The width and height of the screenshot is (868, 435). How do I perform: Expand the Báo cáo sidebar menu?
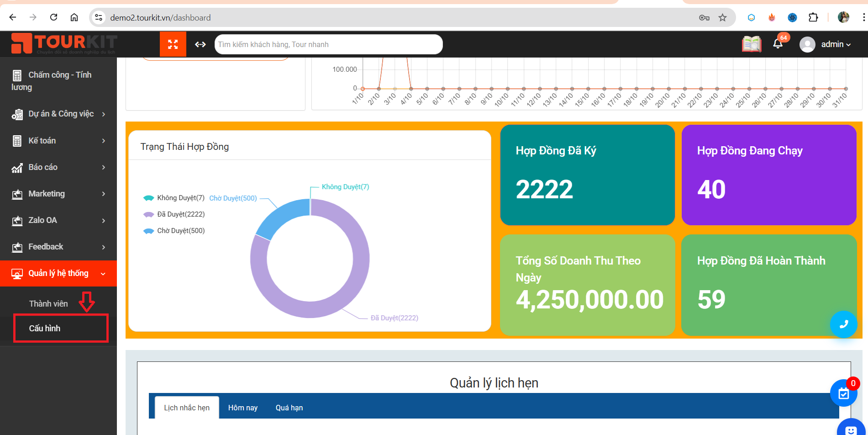[x=58, y=167]
